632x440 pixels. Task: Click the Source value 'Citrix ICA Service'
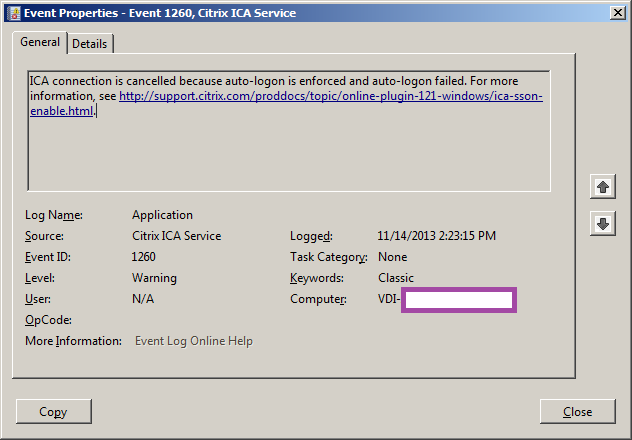tap(176, 236)
